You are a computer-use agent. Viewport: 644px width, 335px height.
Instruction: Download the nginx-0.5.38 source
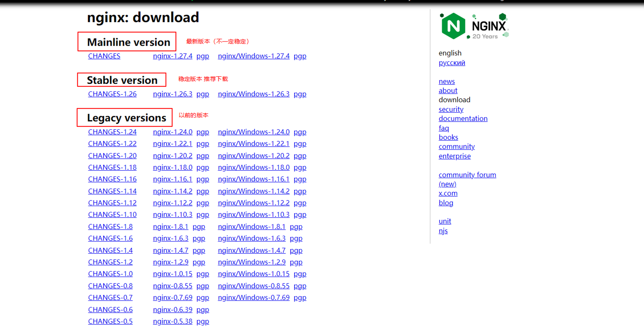click(172, 321)
